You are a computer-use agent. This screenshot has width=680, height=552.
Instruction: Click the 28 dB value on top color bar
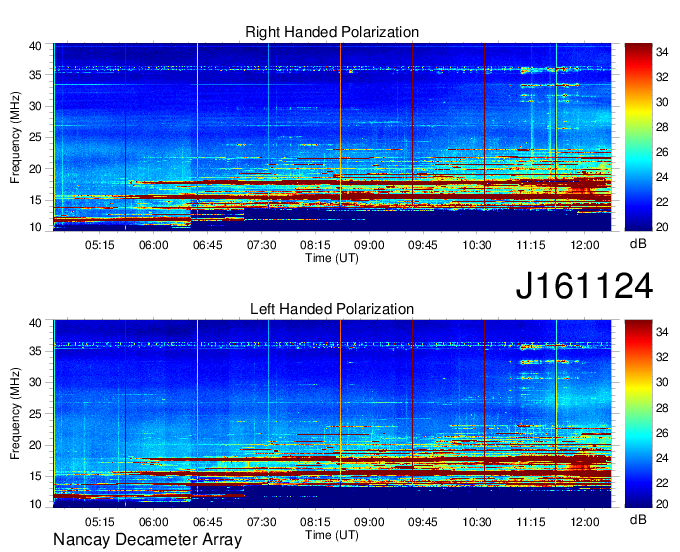point(662,127)
